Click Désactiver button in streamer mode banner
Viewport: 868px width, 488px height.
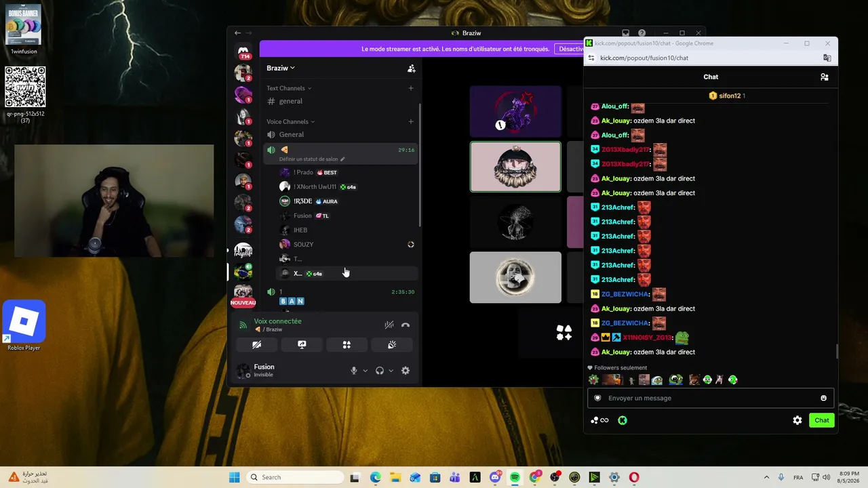[x=570, y=49]
